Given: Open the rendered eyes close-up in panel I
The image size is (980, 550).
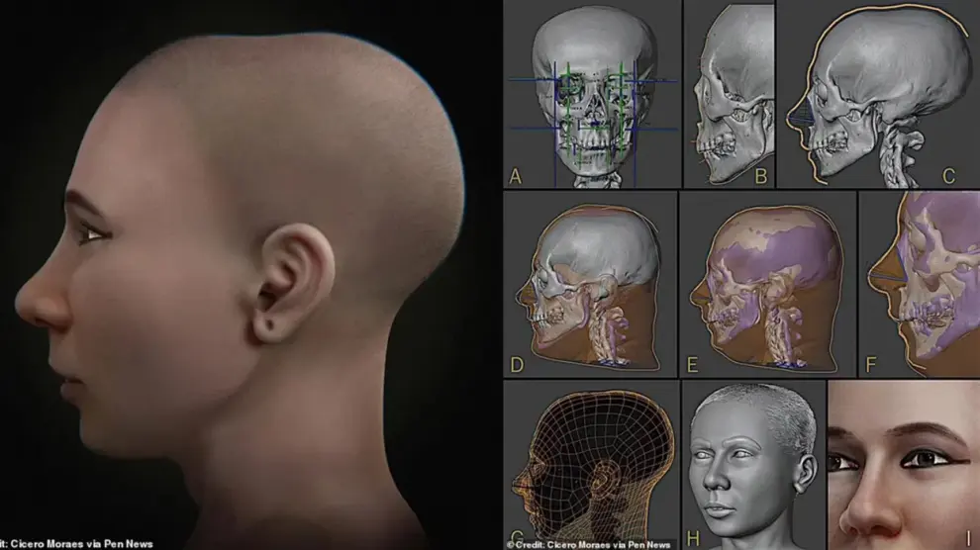Looking at the screenshot, I should [903, 465].
